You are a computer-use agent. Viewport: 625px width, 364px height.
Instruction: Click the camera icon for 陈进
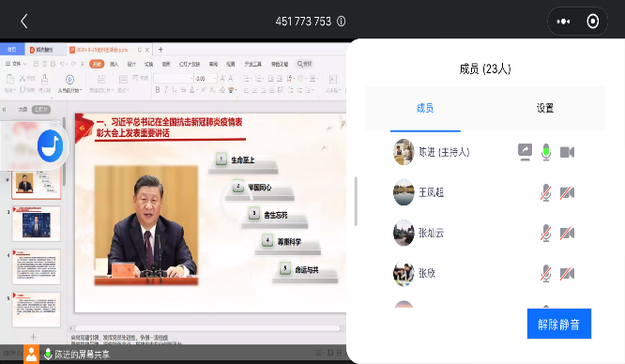pyautogui.click(x=567, y=152)
